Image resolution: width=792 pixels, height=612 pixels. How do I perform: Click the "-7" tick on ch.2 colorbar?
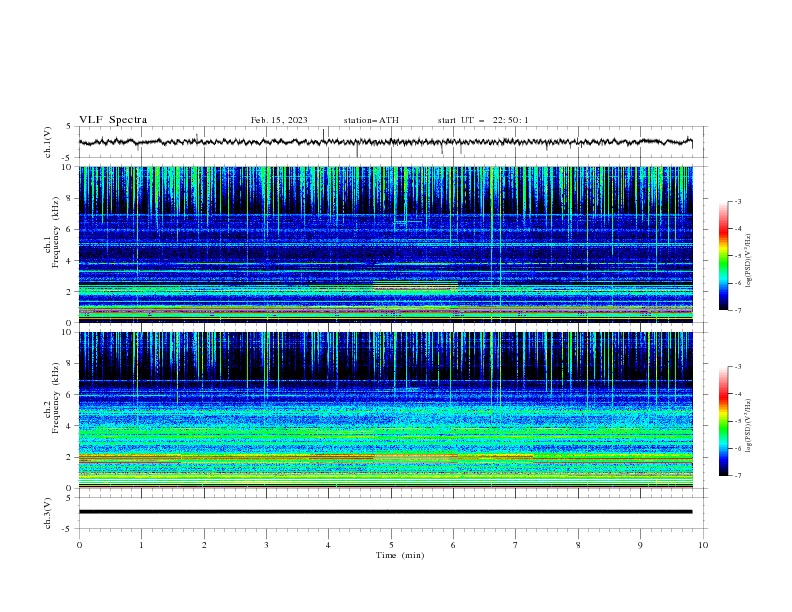click(x=738, y=476)
